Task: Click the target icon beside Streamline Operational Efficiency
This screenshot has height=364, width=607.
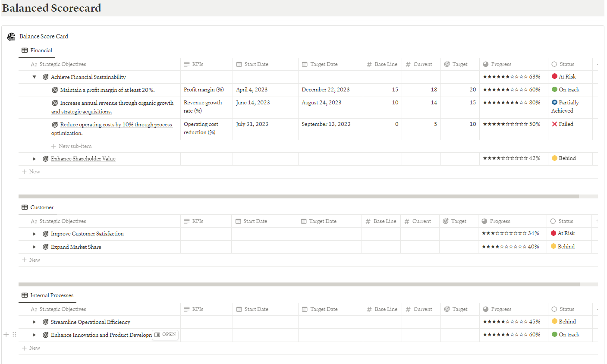Action: (45, 322)
